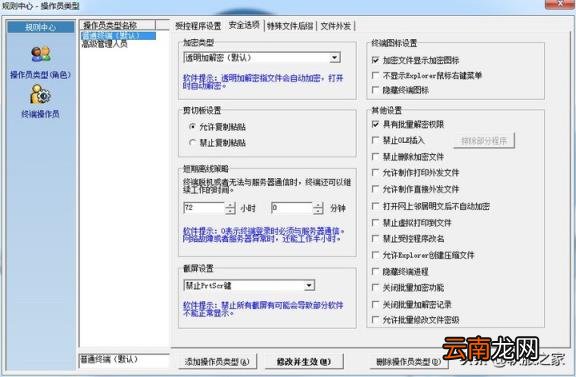Click the 添加操作员类型(A) button
This screenshot has height=377, width=576.
(216, 362)
